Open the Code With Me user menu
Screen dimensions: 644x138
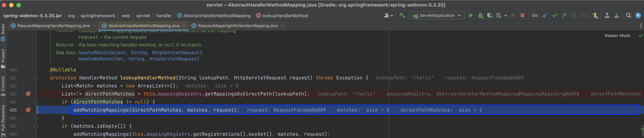(x=388, y=16)
